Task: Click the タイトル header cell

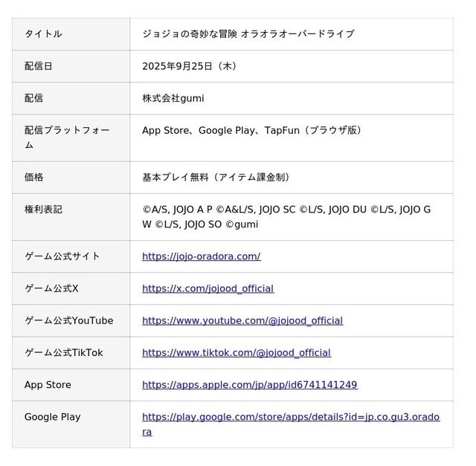Action: point(71,34)
